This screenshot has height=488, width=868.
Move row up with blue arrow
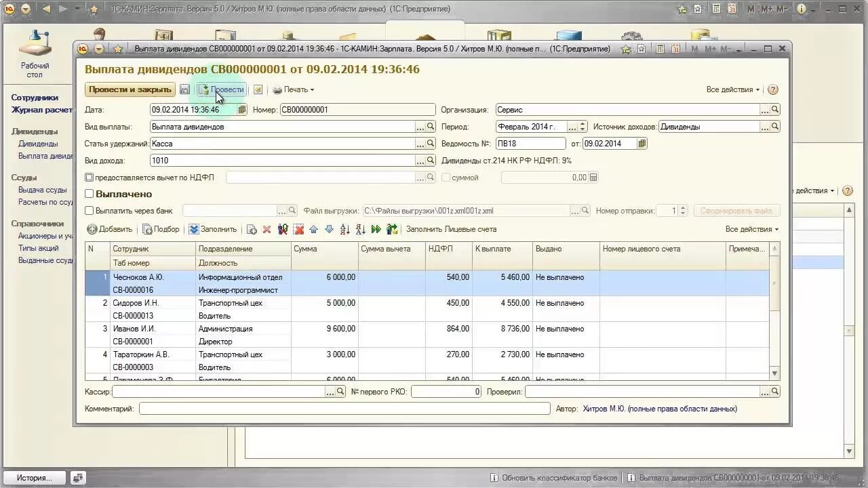click(x=313, y=230)
